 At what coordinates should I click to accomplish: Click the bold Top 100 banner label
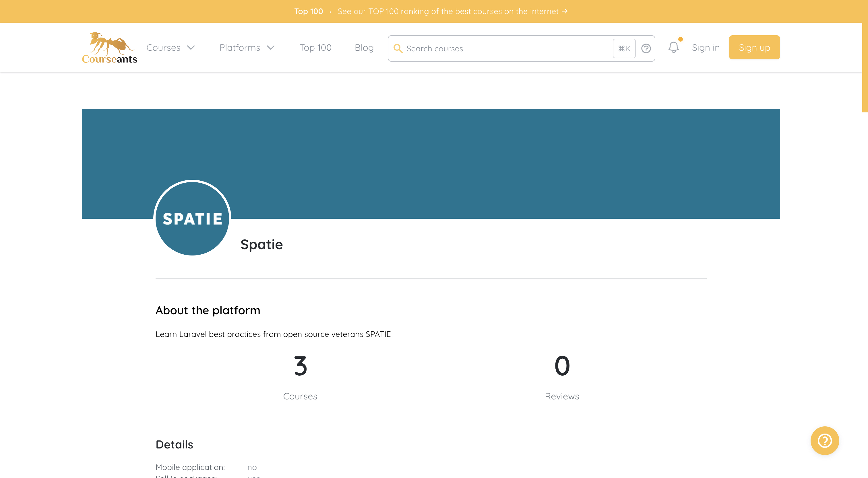308,11
